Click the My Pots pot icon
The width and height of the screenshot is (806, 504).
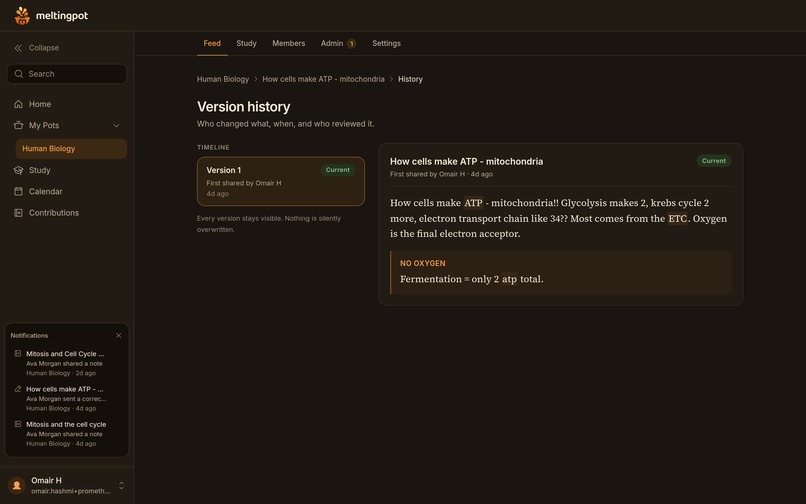19,125
